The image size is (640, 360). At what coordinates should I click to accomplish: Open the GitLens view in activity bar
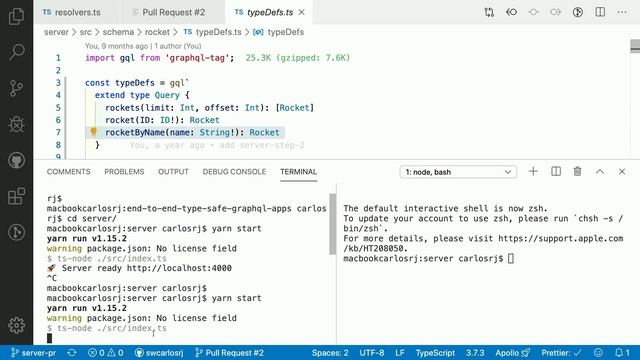tap(16, 232)
